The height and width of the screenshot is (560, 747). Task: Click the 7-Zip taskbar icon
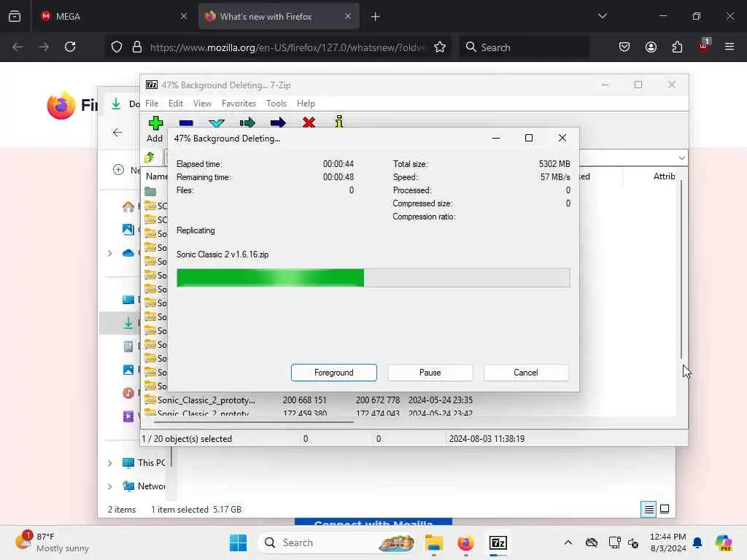pos(498,542)
